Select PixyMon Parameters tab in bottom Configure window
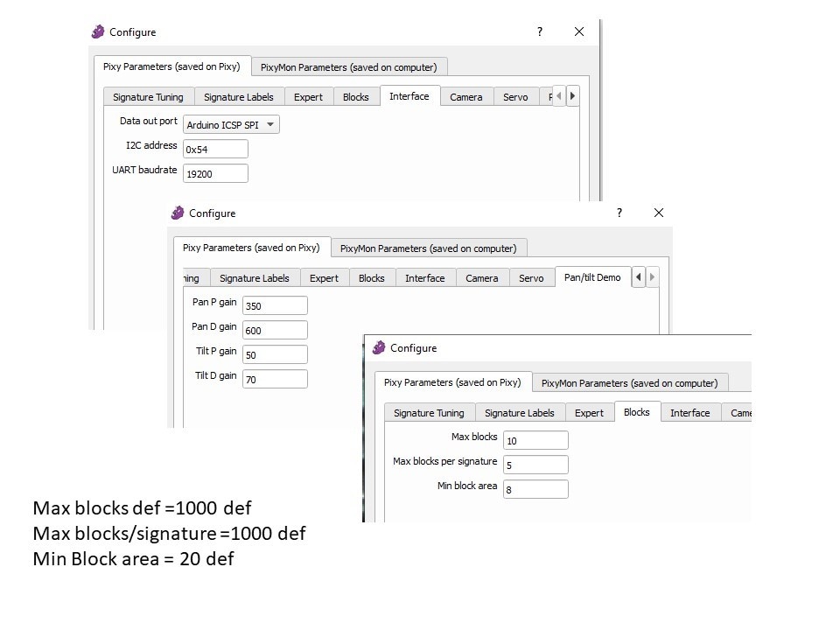840x630 pixels. click(x=630, y=383)
